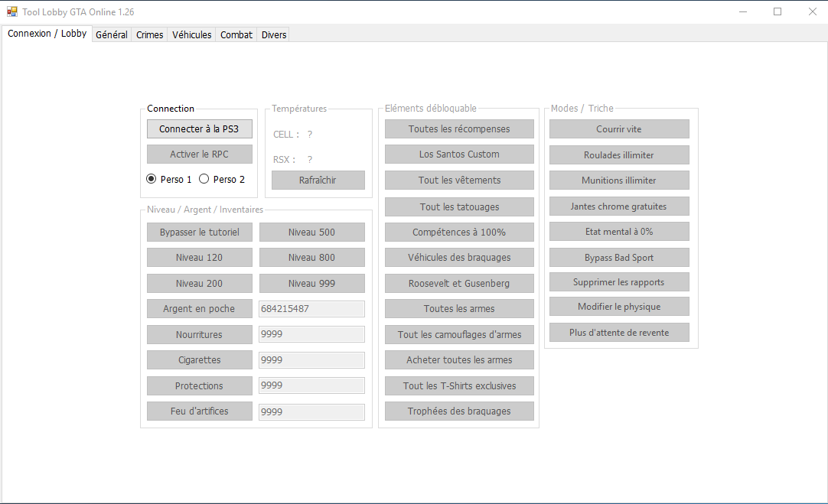828x504 pixels.
Task: Select the Niveau 999 button
Action: pyautogui.click(x=311, y=284)
